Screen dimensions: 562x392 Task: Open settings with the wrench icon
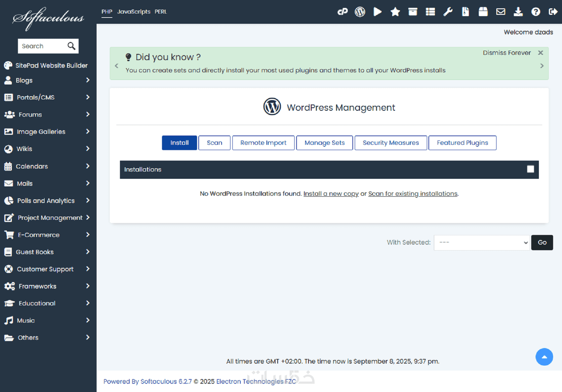tap(448, 12)
